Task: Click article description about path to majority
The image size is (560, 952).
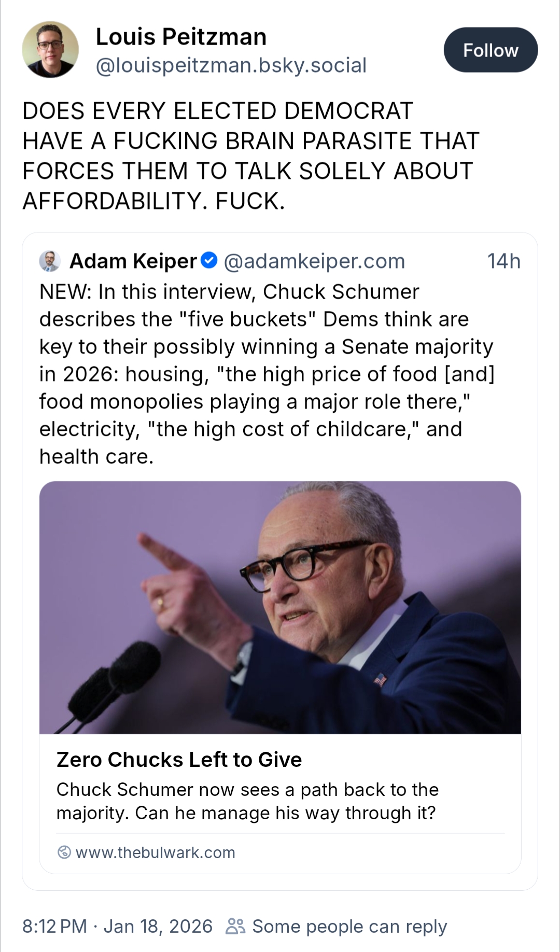Action: [x=247, y=801]
